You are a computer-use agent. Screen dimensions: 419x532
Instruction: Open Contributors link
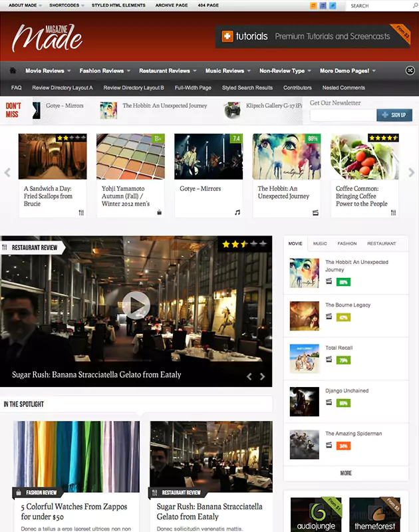pos(297,88)
